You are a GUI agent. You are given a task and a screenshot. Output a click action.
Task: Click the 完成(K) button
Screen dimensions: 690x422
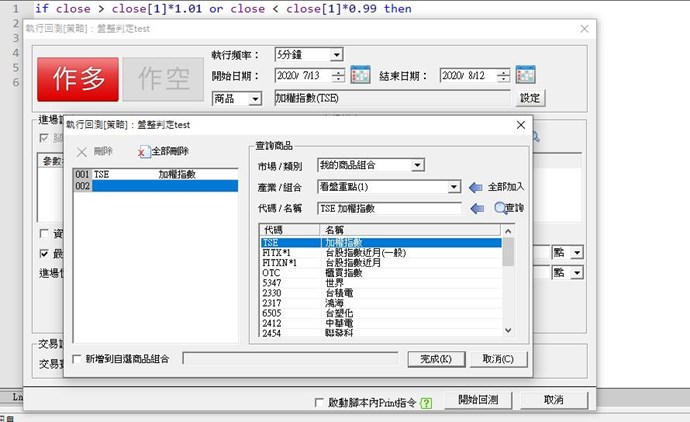pos(435,359)
